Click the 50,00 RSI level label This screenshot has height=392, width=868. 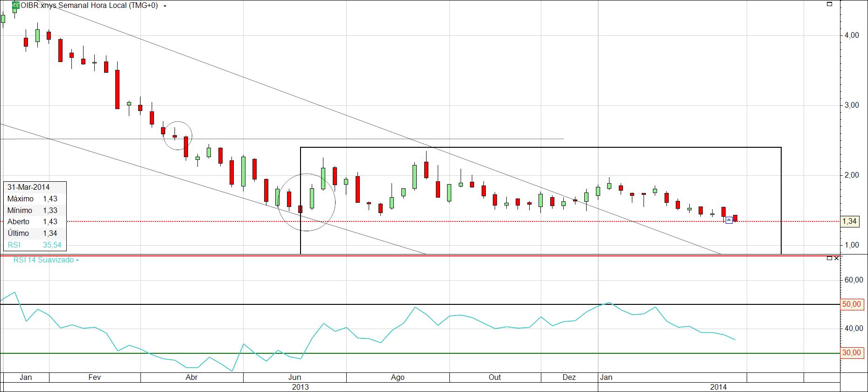[852, 304]
